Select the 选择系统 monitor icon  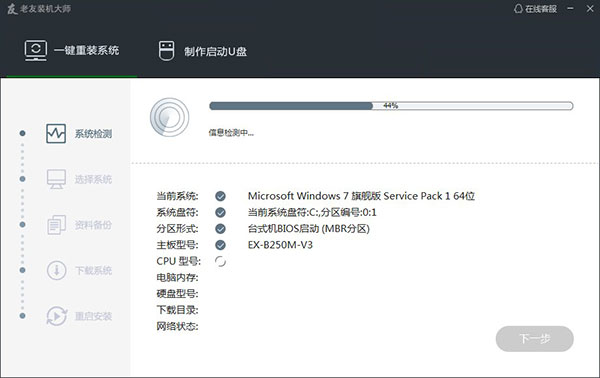pyautogui.click(x=56, y=179)
